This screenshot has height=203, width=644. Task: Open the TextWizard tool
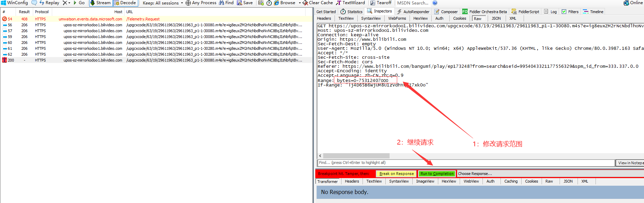pyautogui.click(x=351, y=3)
